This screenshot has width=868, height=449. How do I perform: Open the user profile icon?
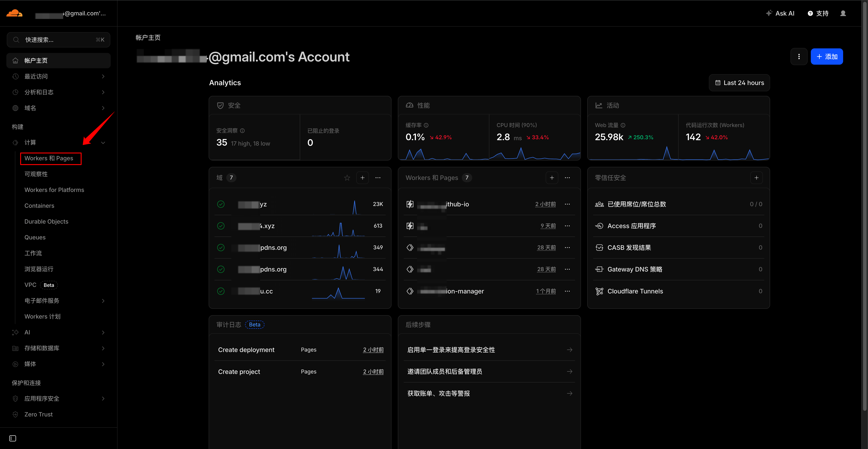click(843, 14)
